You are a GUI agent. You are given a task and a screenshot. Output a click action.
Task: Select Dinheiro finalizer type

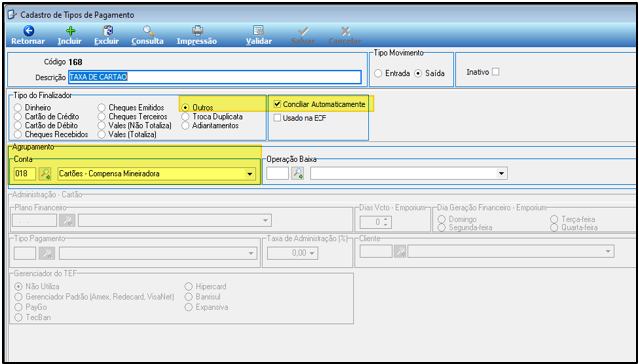(x=18, y=108)
